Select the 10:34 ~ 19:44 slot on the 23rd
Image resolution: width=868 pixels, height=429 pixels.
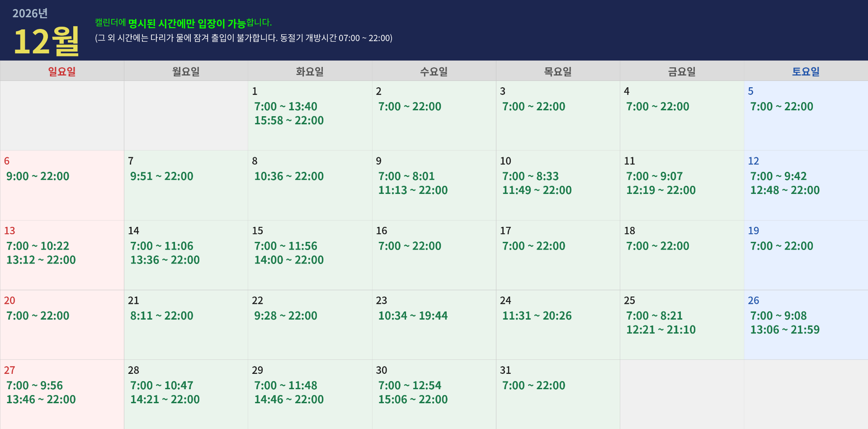pos(413,316)
